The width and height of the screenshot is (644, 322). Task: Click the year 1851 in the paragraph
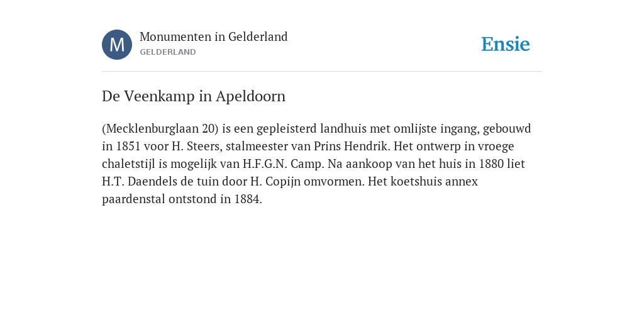[x=128, y=146]
